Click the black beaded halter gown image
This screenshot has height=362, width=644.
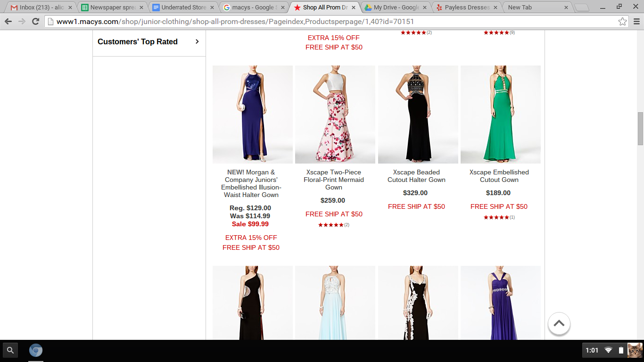[x=418, y=115]
